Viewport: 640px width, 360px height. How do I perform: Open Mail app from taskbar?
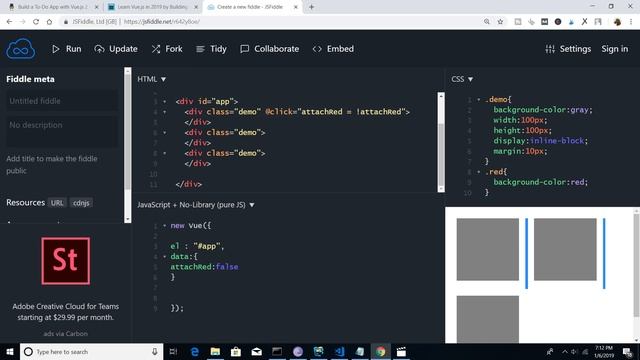click(x=256, y=352)
